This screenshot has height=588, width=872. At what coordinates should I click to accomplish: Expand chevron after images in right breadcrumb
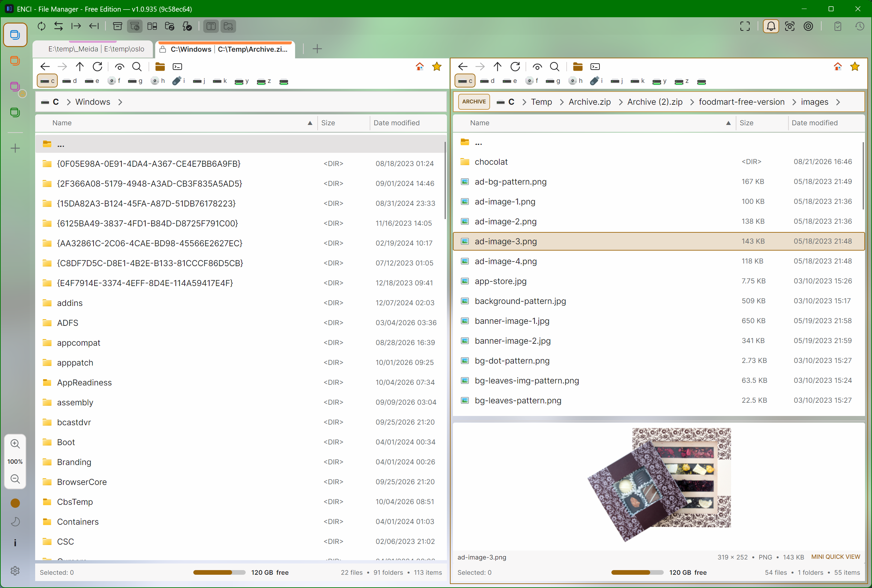pos(838,102)
